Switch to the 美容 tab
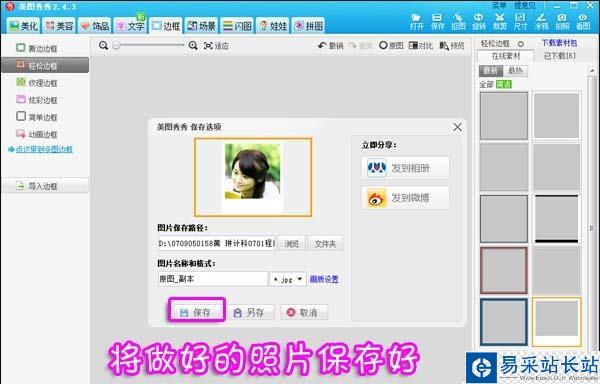The image size is (600, 384). (59, 26)
